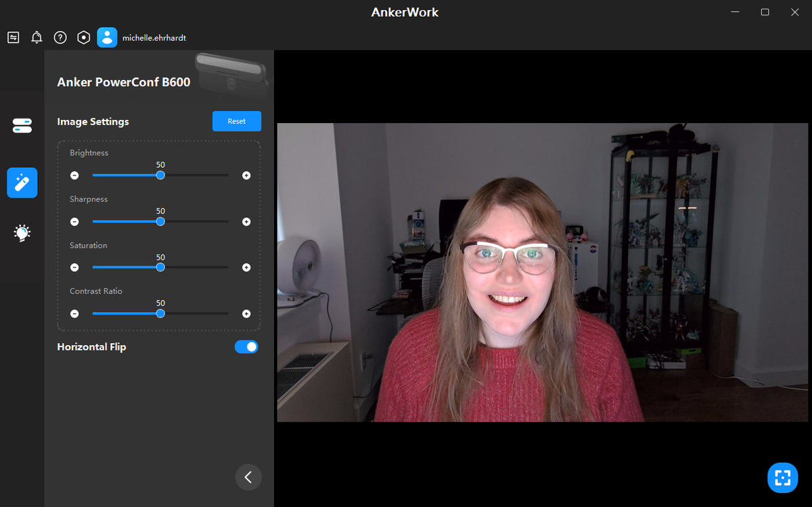Maximize the AnkerWork window
Screen dimensions: 812x507
tap(765, 12)
